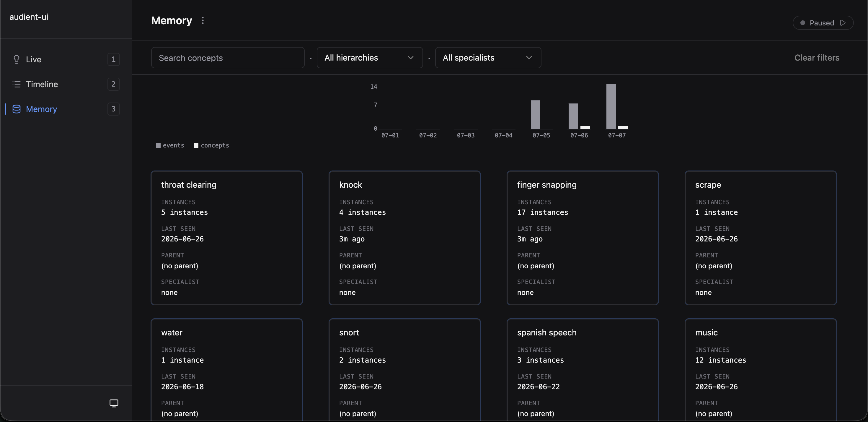Click the 07-07 concepts bar in the chart
The height and width of the screenshot is (422, 868).
click(x=623, y=127)
